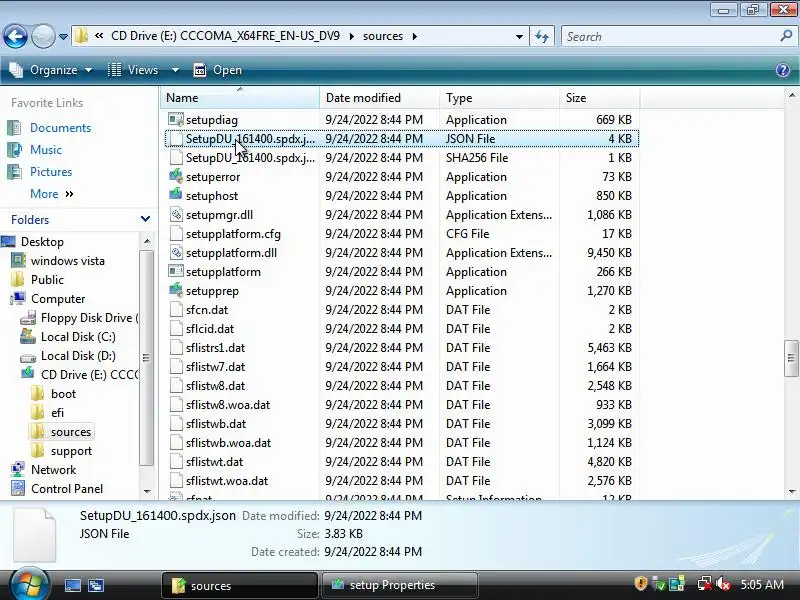The image size is (800, 600).
Task: Open Documents favorite link
Action: [x=60, y=128]
